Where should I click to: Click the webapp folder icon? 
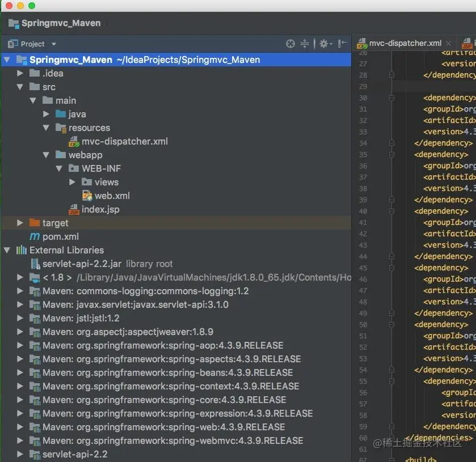click(x=61, y=155)
